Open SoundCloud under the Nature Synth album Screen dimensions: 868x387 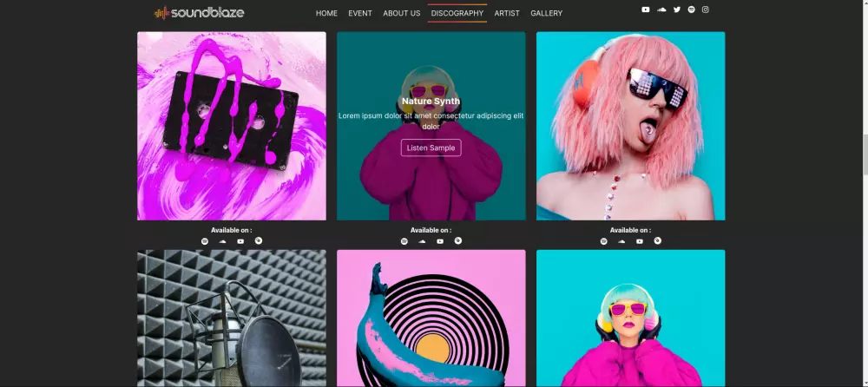[x=422, y=241]
